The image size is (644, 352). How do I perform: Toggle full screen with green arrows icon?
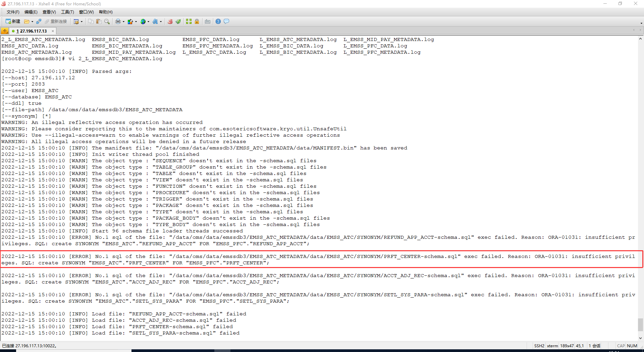coord(189,21)
